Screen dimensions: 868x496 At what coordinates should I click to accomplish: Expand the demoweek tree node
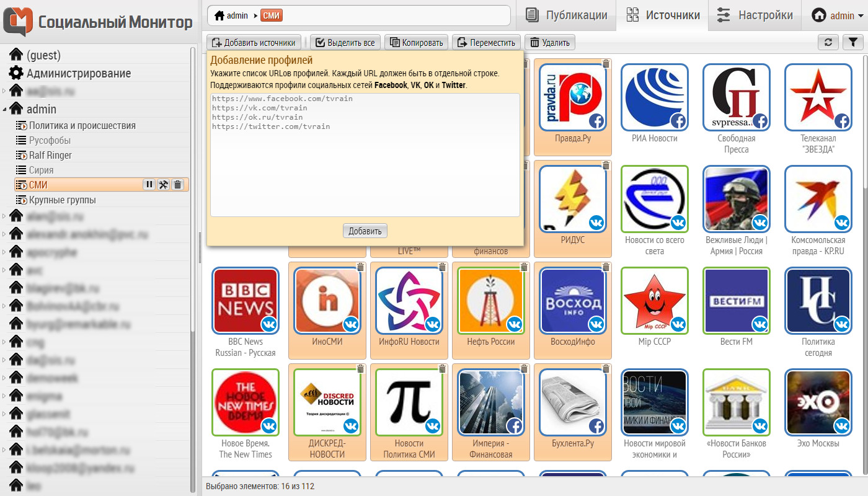click(4, 378)
